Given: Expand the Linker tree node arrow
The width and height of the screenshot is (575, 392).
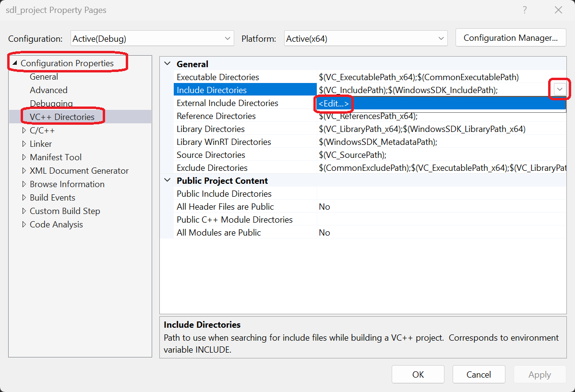Looking at the screenshot, I should (x=24, y=143).
